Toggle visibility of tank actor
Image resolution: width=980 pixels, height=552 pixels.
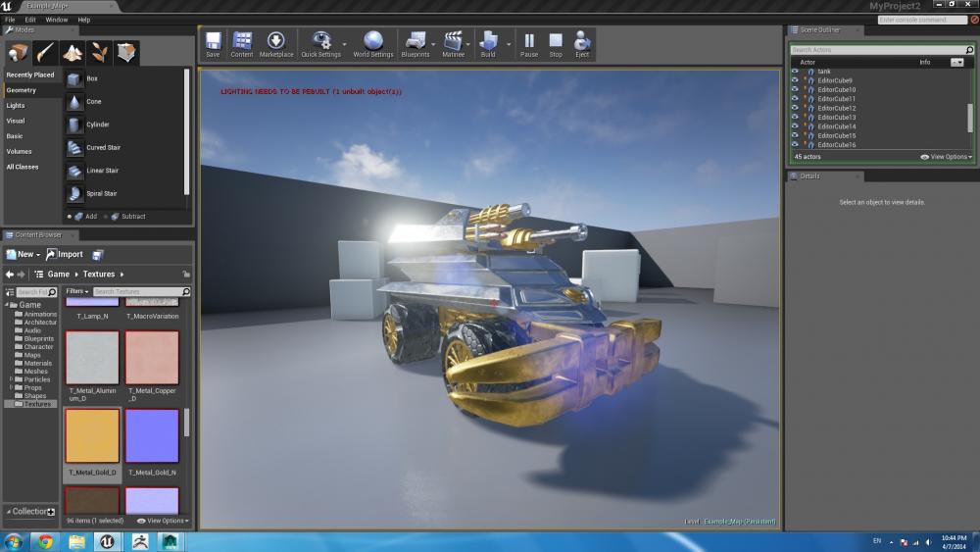(x=795, y=72)
